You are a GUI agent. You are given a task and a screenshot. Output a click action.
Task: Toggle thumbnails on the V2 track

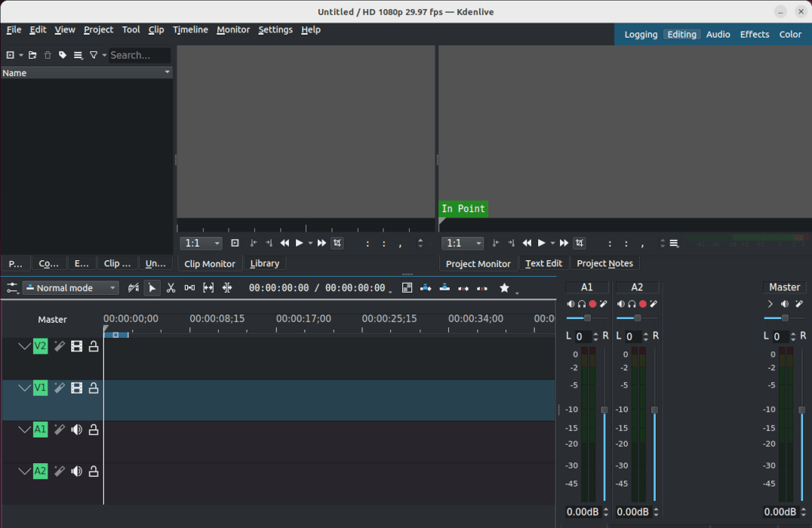(x=76, y=345)
